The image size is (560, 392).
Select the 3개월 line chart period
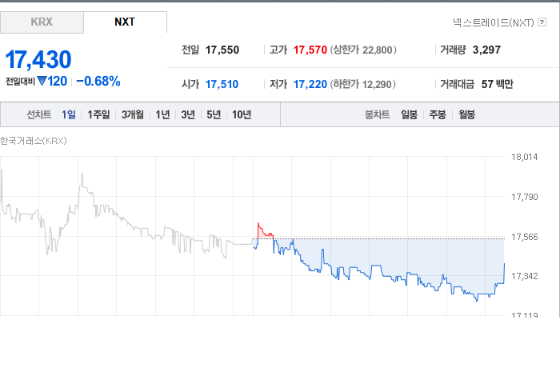click(x=133, y=114)
